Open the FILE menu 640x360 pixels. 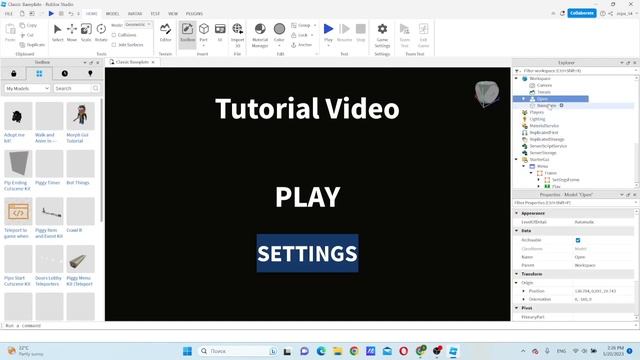9,13
